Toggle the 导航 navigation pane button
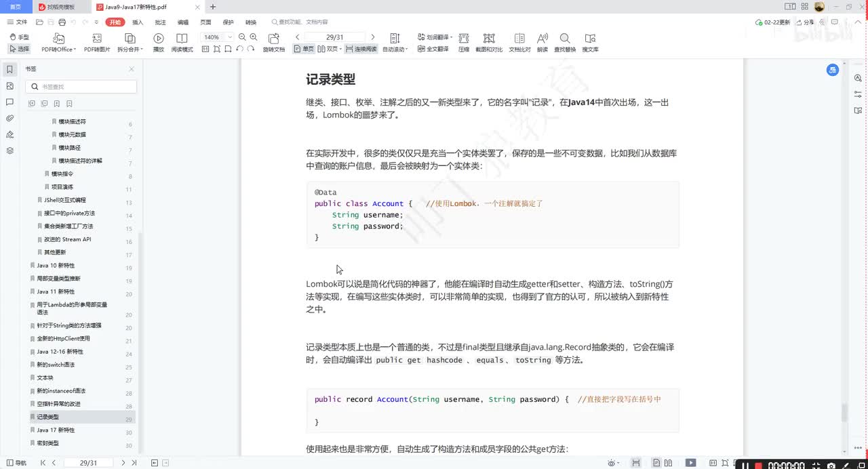 16,463
